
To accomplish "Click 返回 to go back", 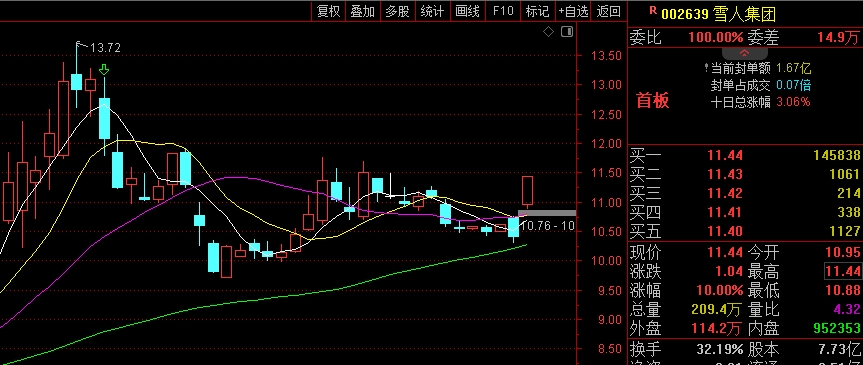I will pyautogui.click(x=609, y=11).
